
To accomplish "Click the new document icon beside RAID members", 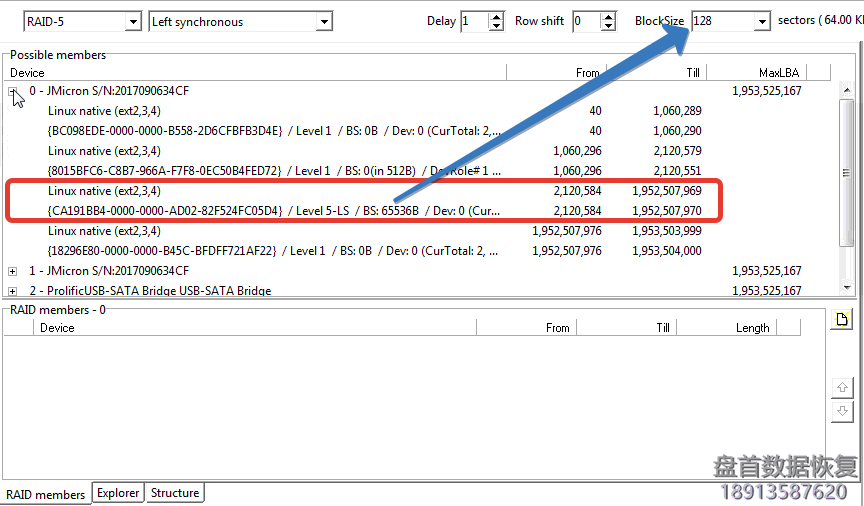I will 842,319.
